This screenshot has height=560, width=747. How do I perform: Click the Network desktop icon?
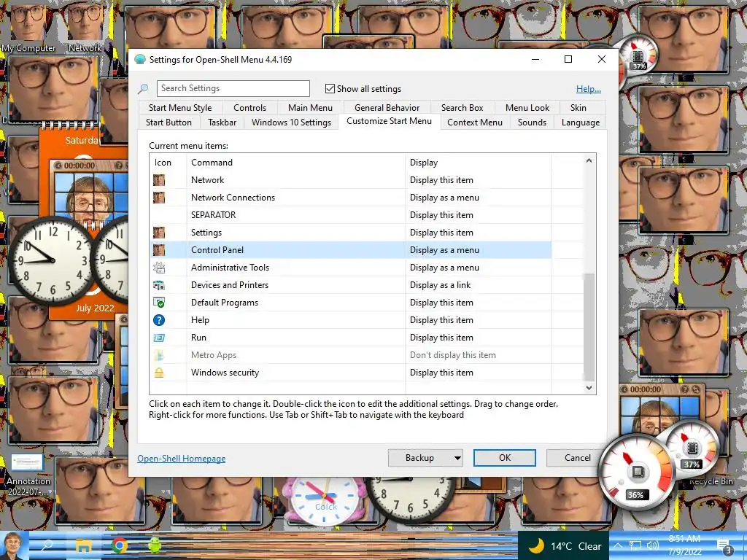(x=85, y=27)
